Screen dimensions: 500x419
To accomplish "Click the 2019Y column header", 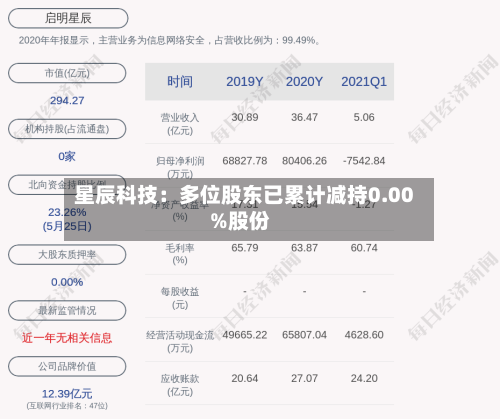I will [245, 82].
